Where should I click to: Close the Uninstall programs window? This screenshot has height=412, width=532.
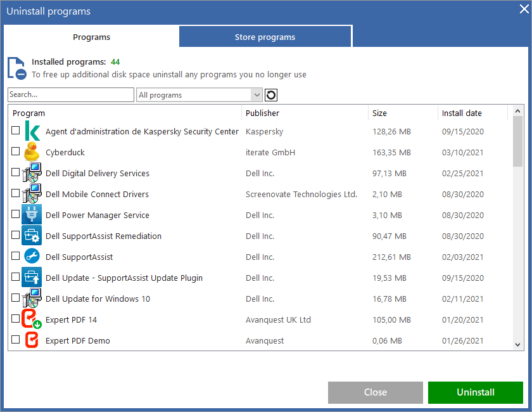coord(524,9)
